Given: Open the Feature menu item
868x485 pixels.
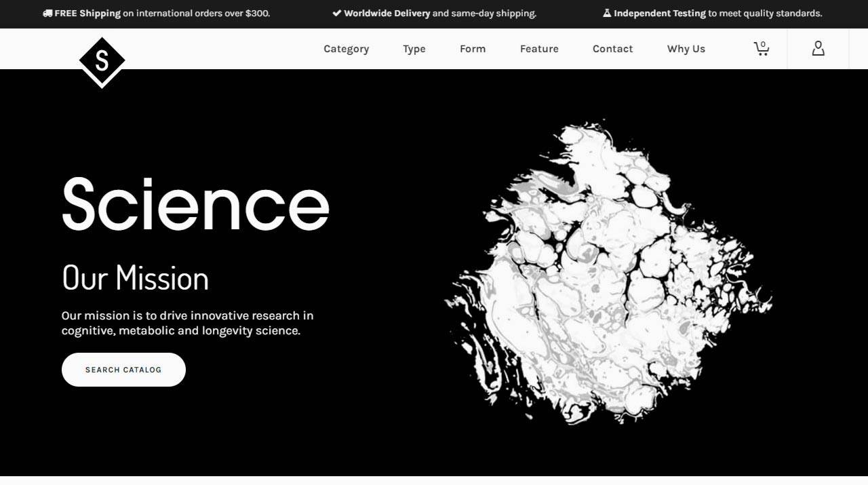Looking at the screenshot, I should [539, 49].
